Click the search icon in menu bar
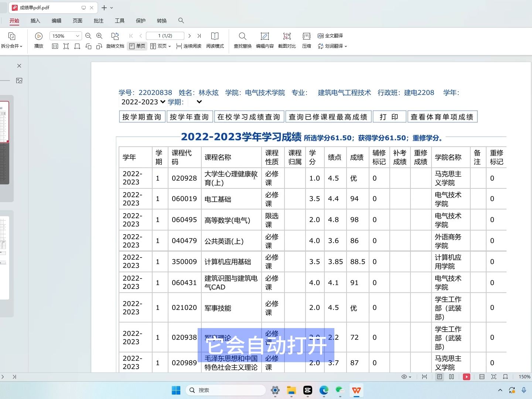 [x=181, y=21]
